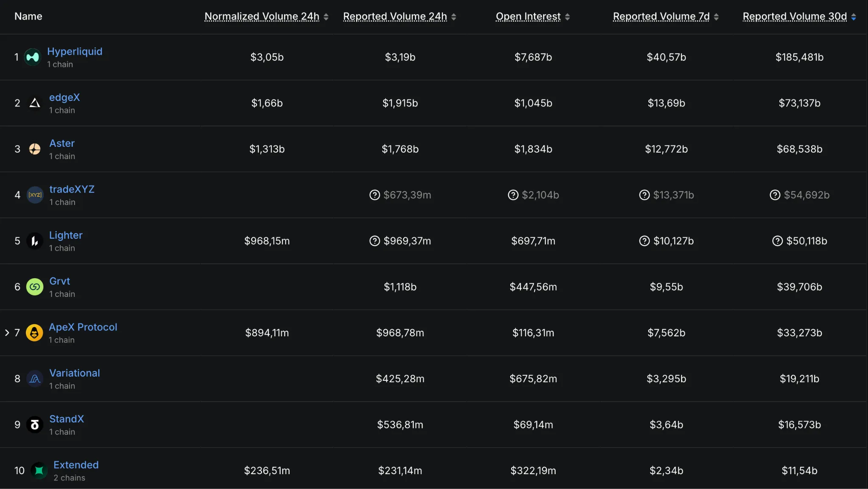868x489 pixels.
Task: Click the Name column header
Action: 28,16
